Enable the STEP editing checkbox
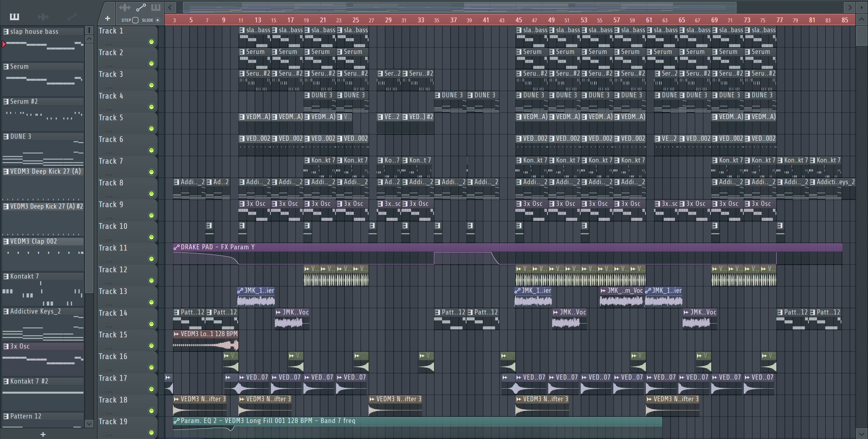Viewport: 868px width, 439px height. click(135, 20)
